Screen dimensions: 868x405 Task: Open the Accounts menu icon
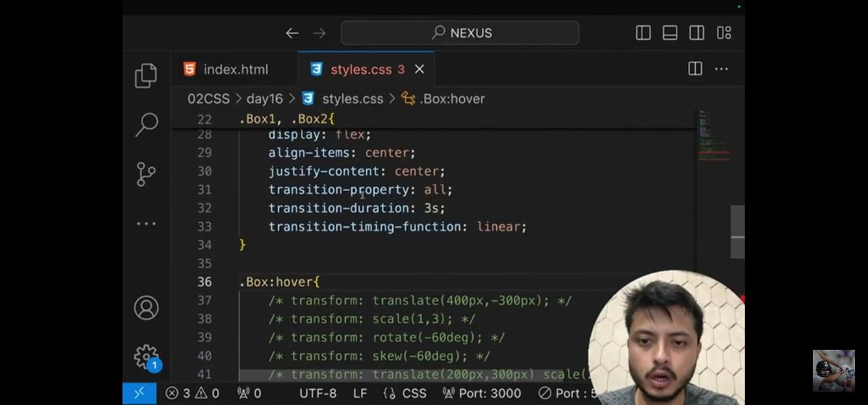click(146, 308)
